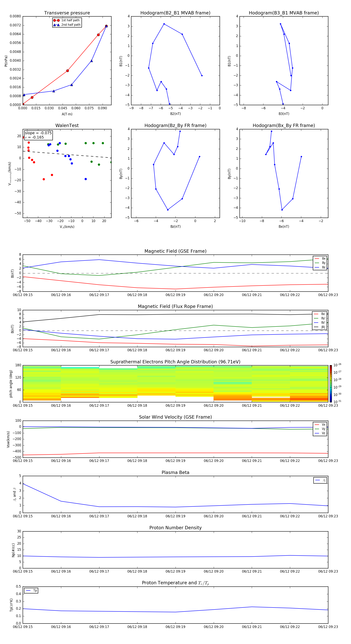Screen dimensions: 351x644
Task: Click the dashed regression line in WalenTest plot
Action: point(67,154)
